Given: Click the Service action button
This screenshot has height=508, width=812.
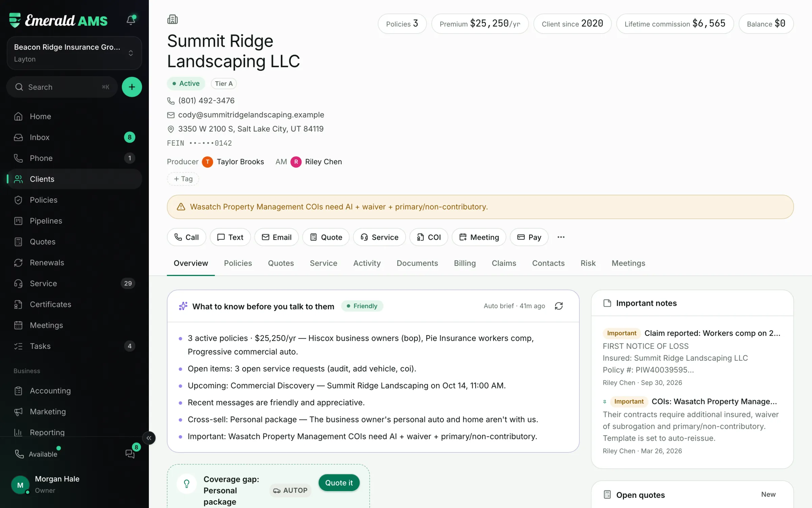Looking at the screenshot, I should 379,237.
